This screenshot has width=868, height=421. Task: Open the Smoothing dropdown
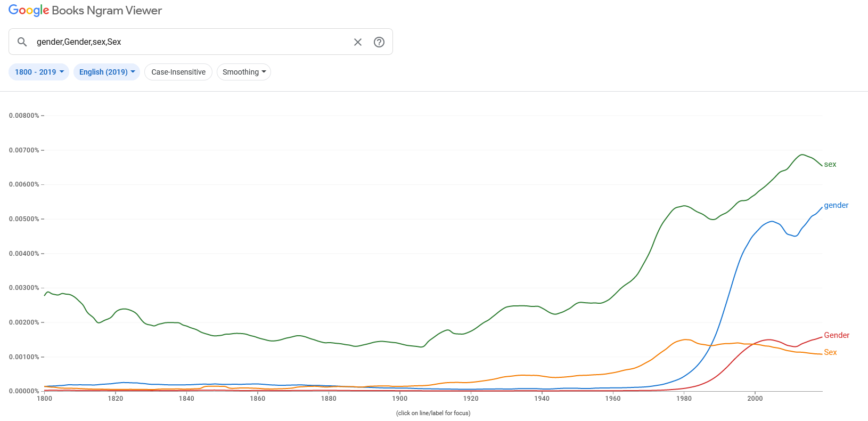[244, 72]
